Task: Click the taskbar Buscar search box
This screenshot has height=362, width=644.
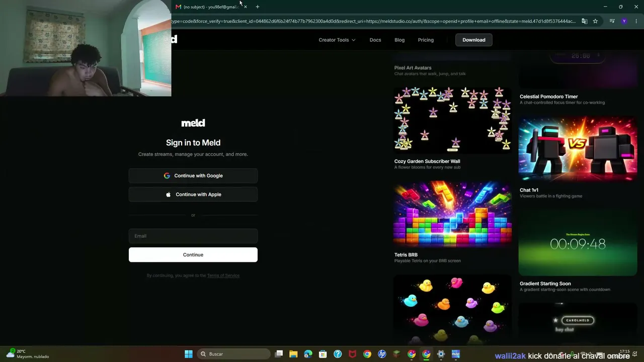Action: click(x=233, y=354)
